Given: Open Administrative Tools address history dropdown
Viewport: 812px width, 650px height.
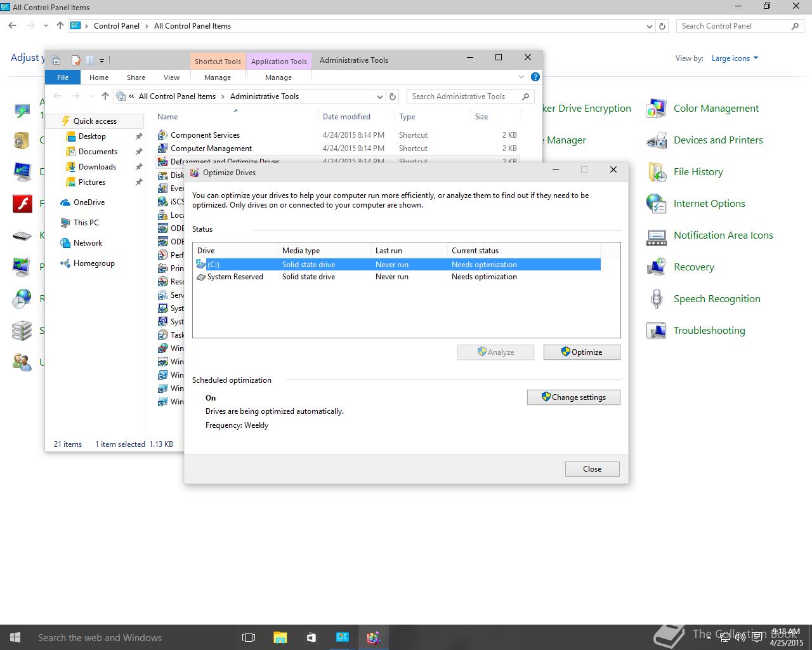Looking at the screenshot, I should pos(380,97).
